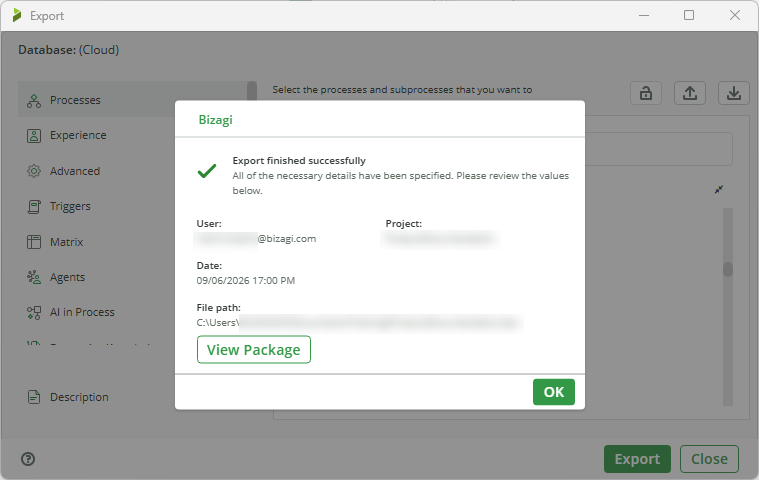Click the Bizagi logo in title bar

(17, 15)
